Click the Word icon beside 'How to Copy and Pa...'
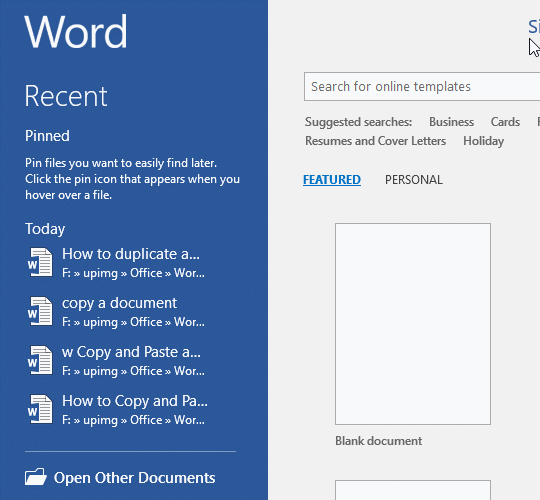 tap(40, 409)
